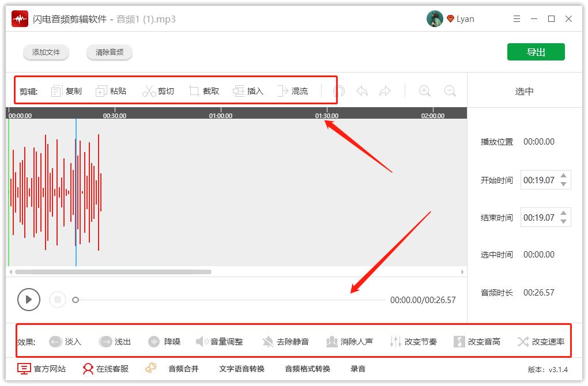Increase the end time (结束时间) stepper

563,213
